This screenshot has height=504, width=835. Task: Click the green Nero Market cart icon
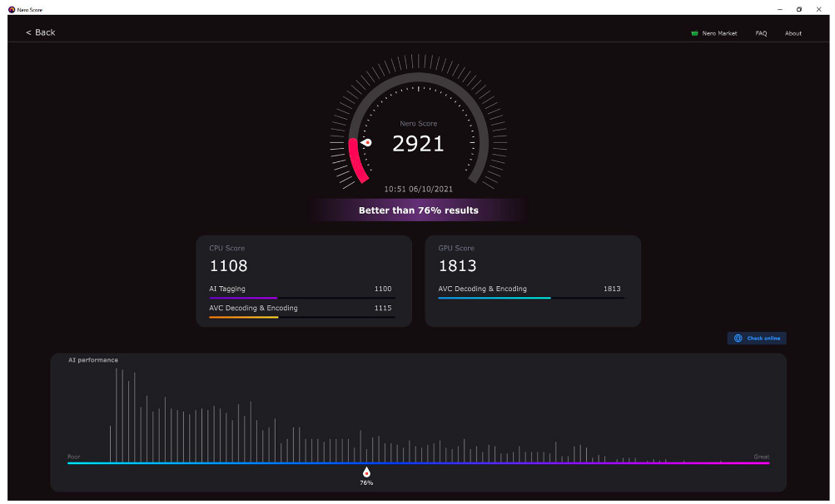(x=694, y=33)
